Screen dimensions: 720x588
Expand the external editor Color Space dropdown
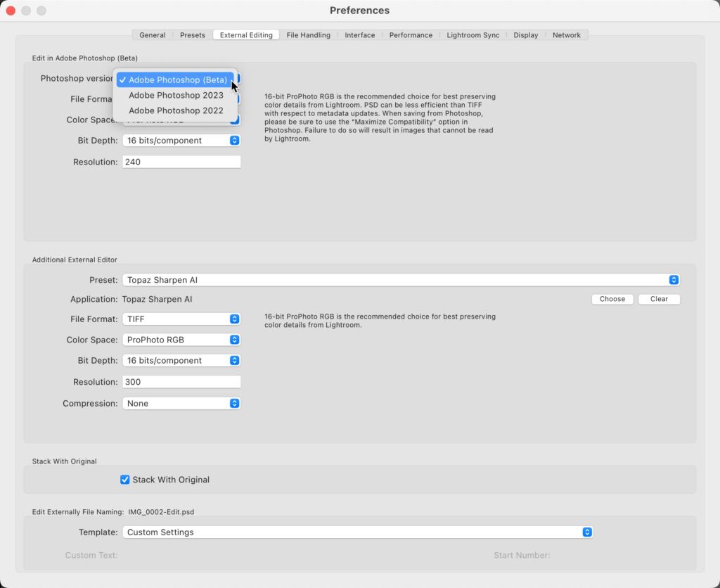click(x=181, y=340)
